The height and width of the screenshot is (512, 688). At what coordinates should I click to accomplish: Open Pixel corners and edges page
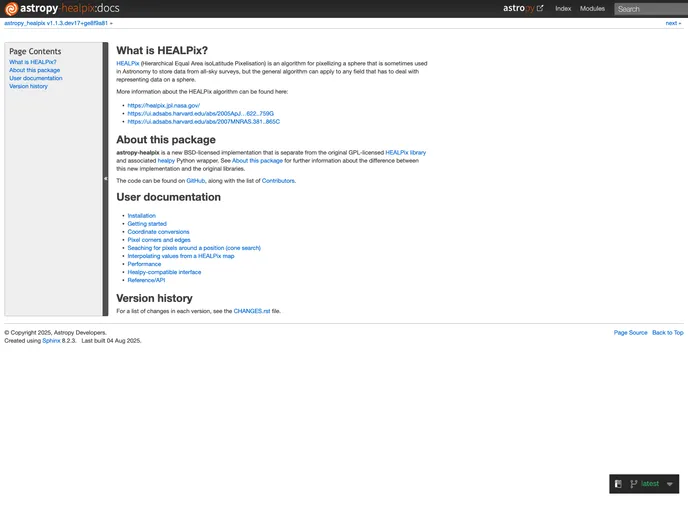point(159,240)
